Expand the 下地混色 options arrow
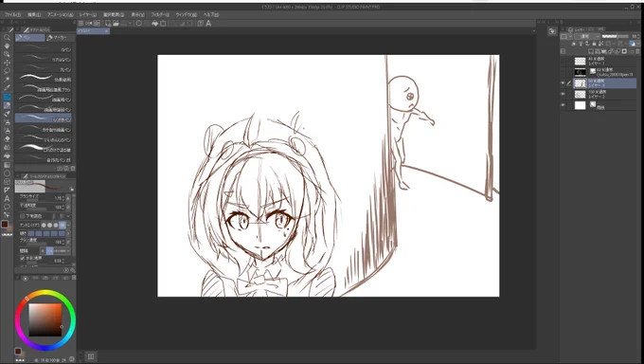The image size is (644, 364). pos(68,216)
